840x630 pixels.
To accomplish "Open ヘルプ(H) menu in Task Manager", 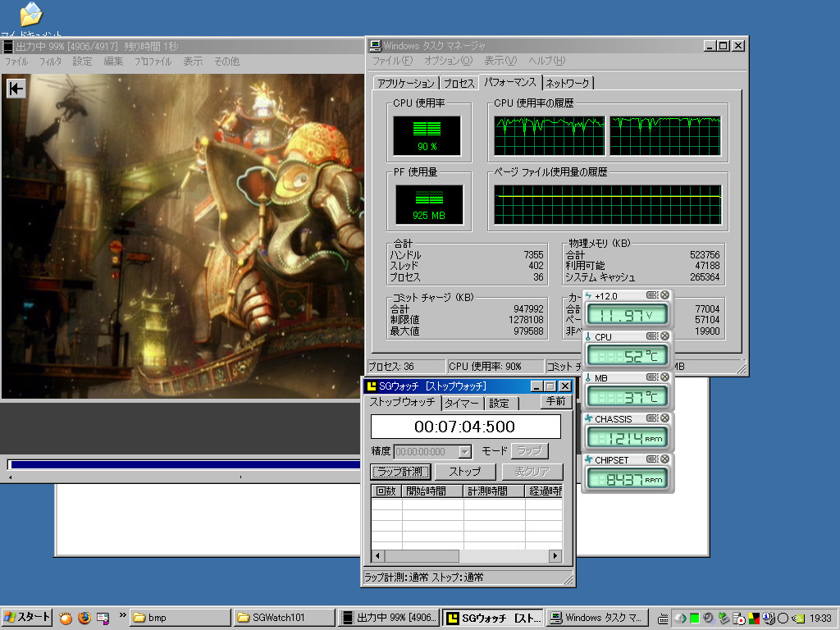I will (x=547, y=61).
